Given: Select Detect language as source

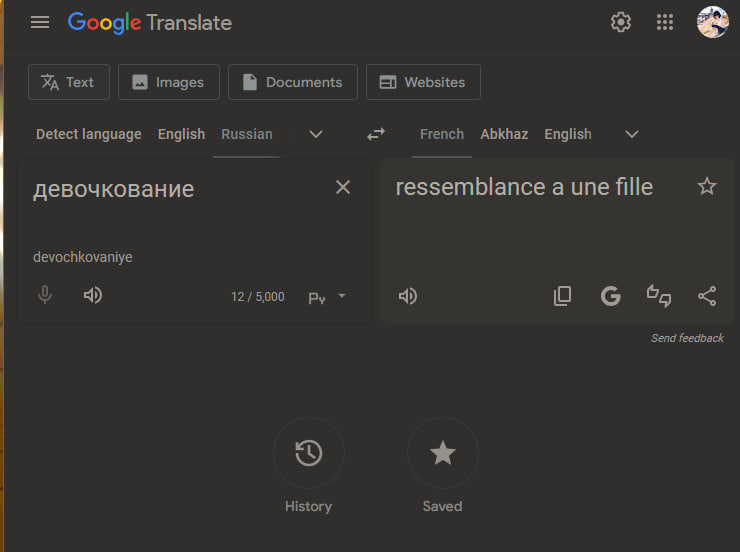Looking at the screenshot, I should 89,134.
